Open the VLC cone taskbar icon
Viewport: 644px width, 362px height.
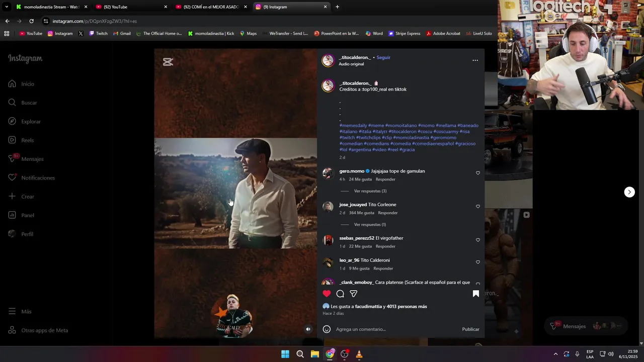tap(359, 354)
